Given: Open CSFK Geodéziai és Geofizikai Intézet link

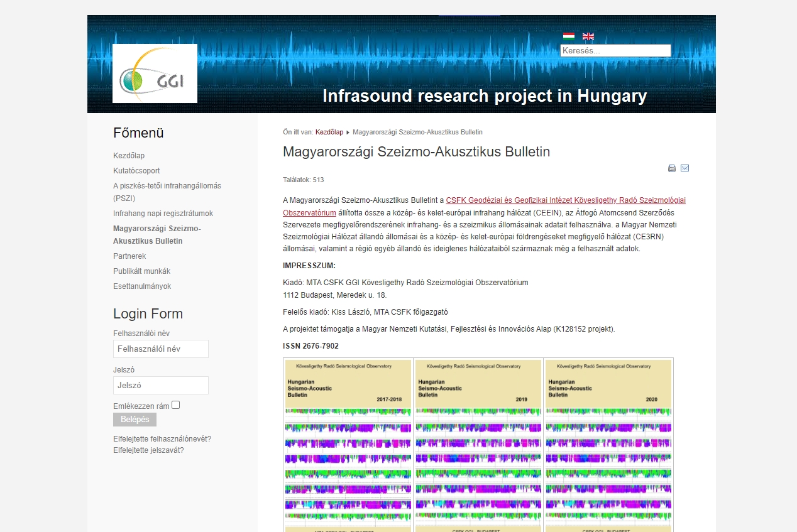Looking at the screenshot, I should tap(484, 207).
